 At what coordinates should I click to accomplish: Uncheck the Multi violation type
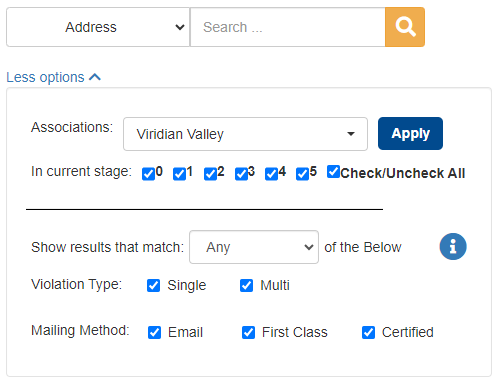coord(246,285)
